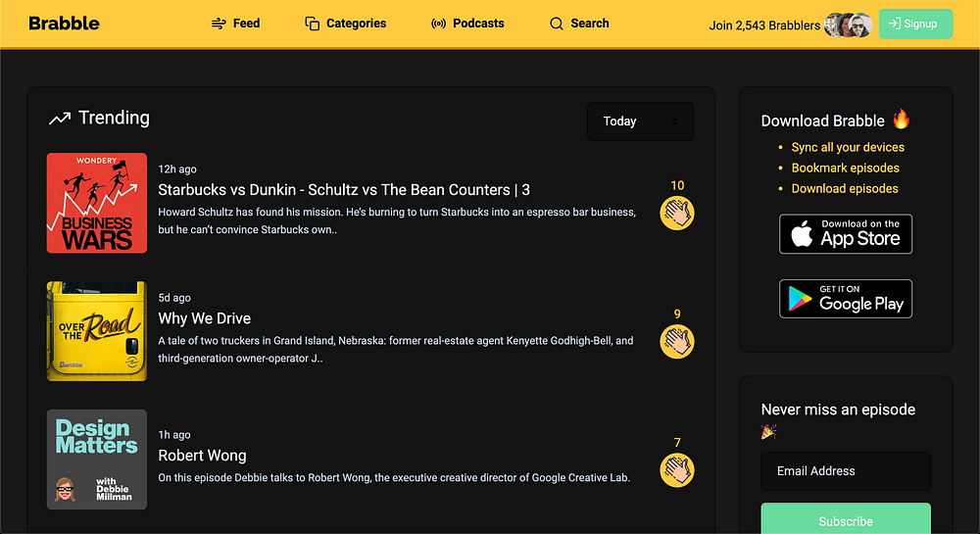980x534 pixels.
Task: Click the fire icon beside Download Brabble
Action: coord(902,119)
